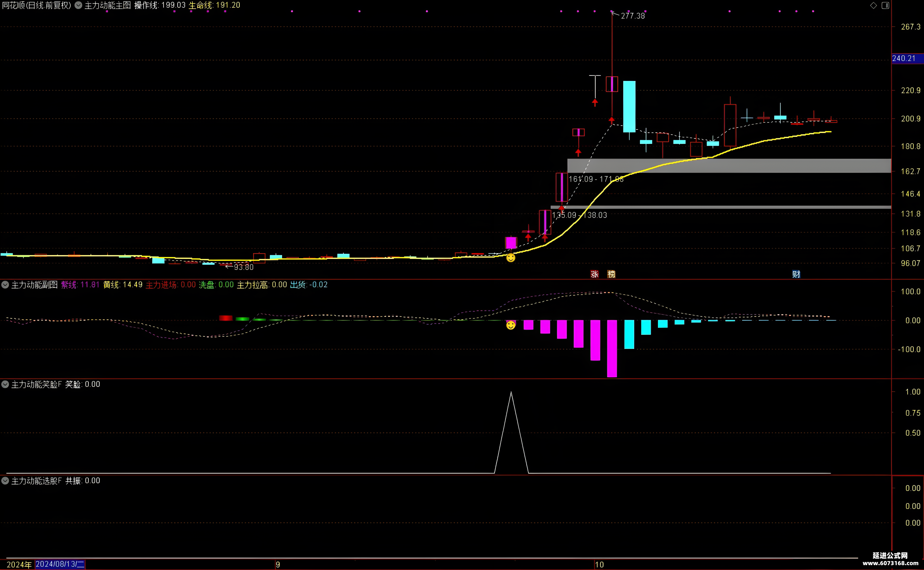Click the diamond icon at top right
The width and height of the screenshot is (924, 570).
click(874, 5)
